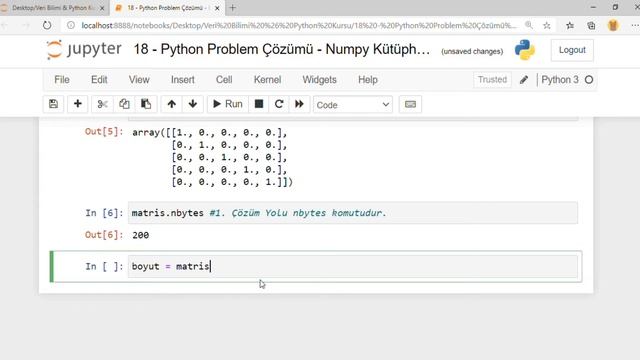The image size is (640, 360).
Task: Click the Python 3 kernel name
Action: point(560,80)
